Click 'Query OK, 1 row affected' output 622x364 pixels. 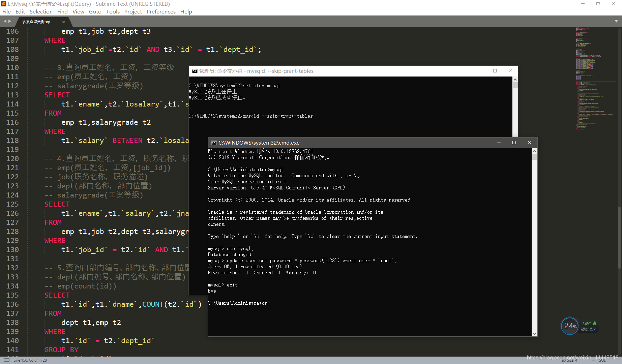coord(255,267)
